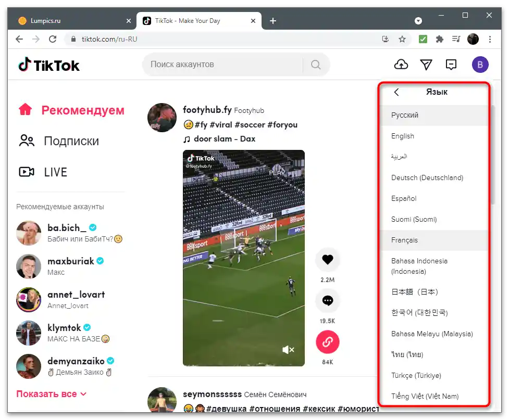
Task: Select the Korean language option
Action: point(434,313)
